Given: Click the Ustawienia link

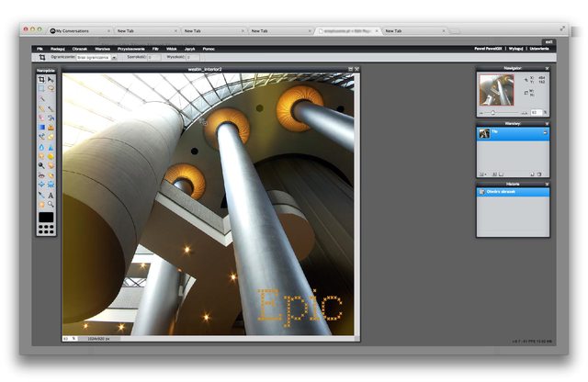Looking at the screenshot, I should [539, 49].
